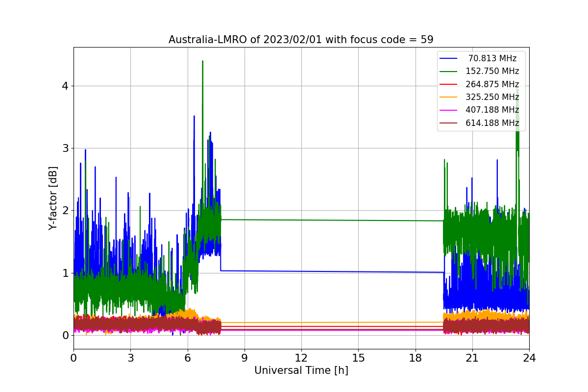Image resolution: width=588 pixels, height=392 pixels.
Task: Select the 614.188 MHz legend label
Action: coord(492,123)
